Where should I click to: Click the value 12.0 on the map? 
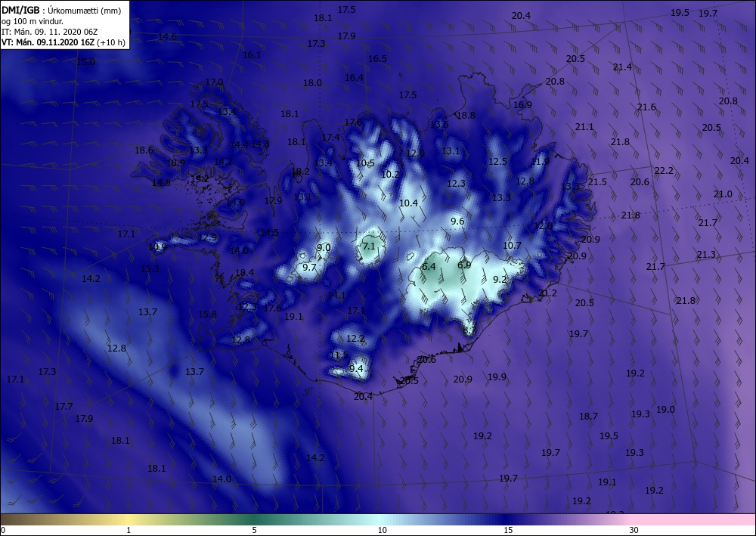click(415, 153)
